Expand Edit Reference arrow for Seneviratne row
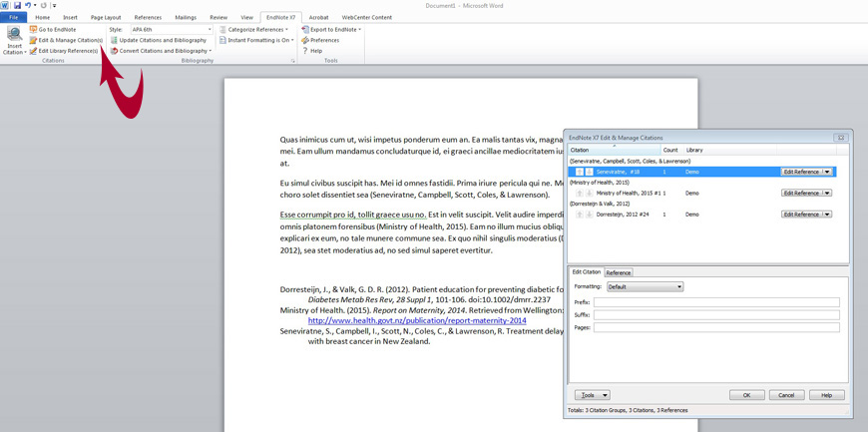The width and height of the screenshot is (868, 432). pyautogui.click(x=827, y=172)
